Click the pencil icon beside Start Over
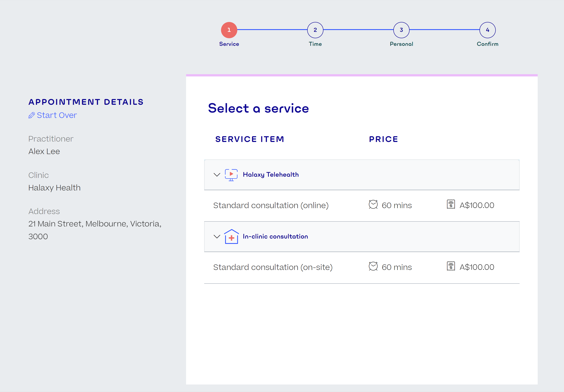This screenshot has width=564, height=392. [31, 115]
